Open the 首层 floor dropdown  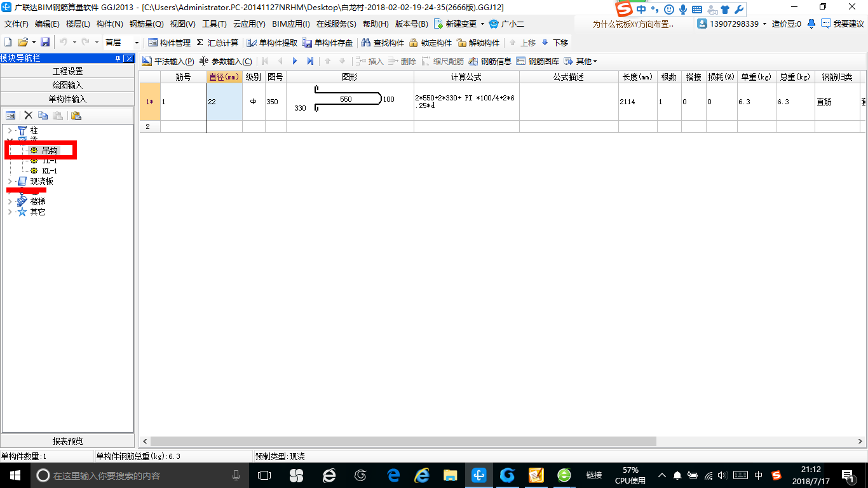(x=137, y=43)
